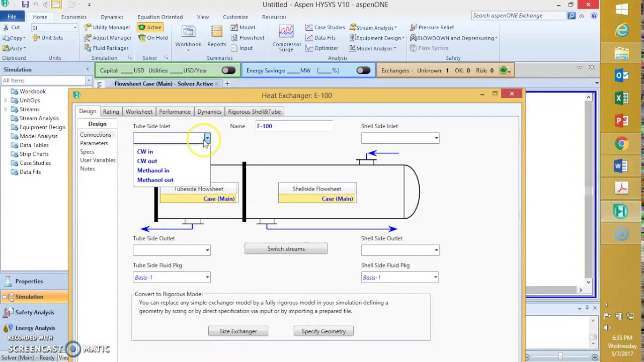This screenshot has height=362, width=644.
Task: Click the Specify Geometry button
Action: [x=324, y=331]
